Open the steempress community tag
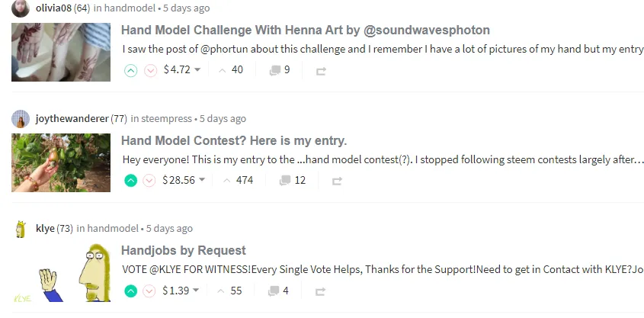644x318 pixels. pos(166,119)
